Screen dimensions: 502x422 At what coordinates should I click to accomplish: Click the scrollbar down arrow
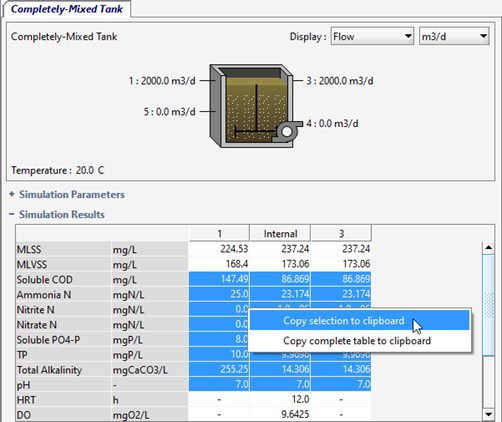click(x=488, y=414)
